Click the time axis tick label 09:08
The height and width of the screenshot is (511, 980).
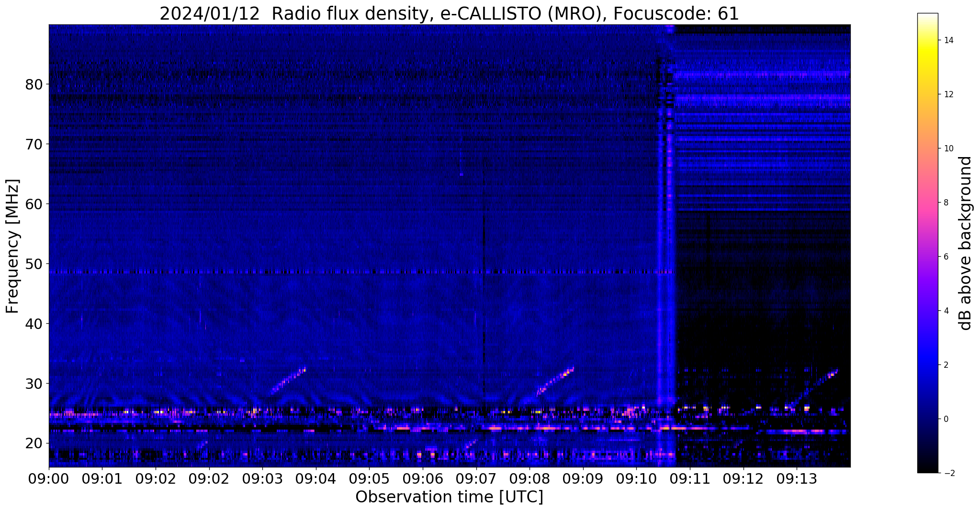[x=529, y=478]
